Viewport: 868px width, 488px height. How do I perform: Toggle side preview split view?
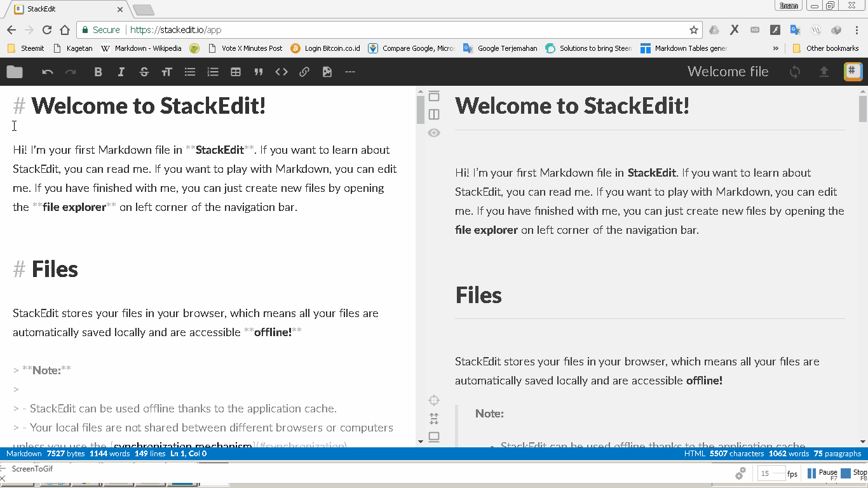[x=434, y=114]
